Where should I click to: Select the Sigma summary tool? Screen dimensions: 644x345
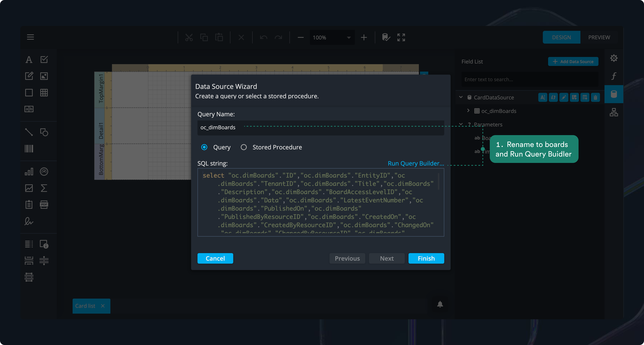coord(44,188)
